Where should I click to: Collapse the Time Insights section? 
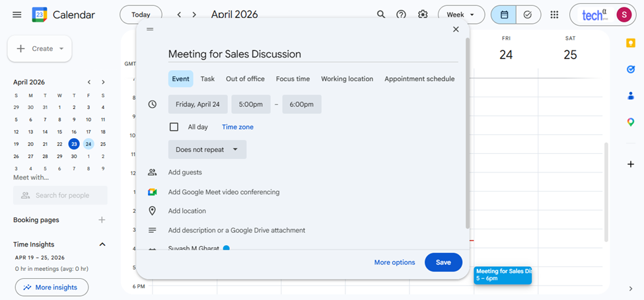102,244
